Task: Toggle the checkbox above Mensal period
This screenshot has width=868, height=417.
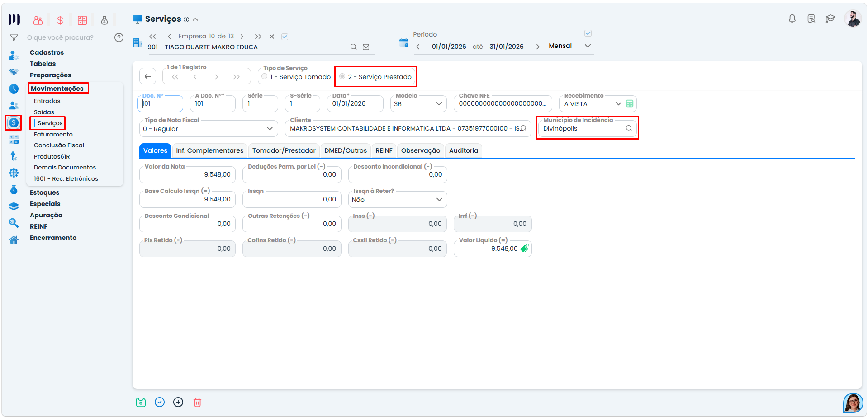Action: [x=588, y=33]
